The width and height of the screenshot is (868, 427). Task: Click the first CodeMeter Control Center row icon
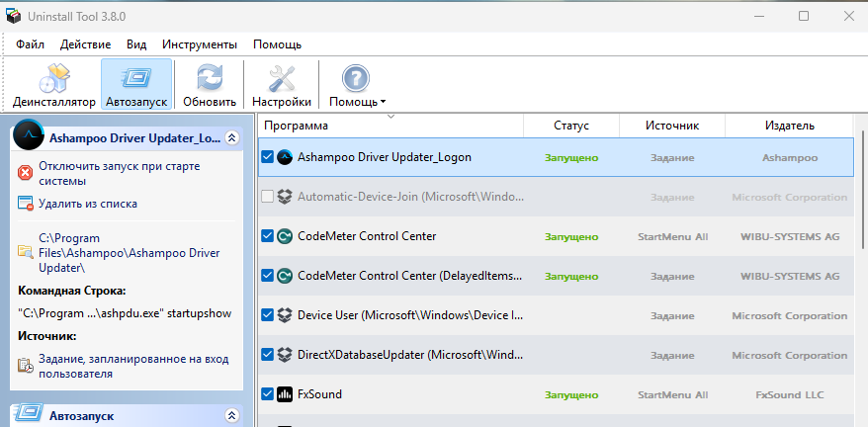(x=285, y=236)
